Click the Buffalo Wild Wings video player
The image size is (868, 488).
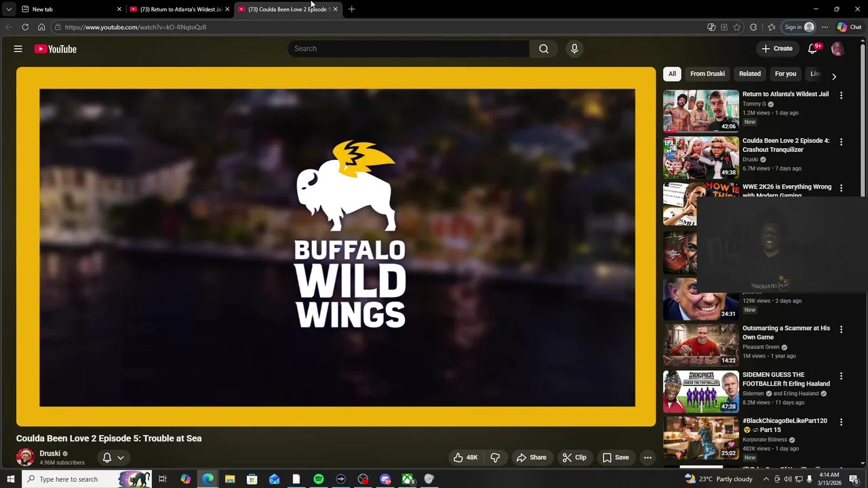click(x=336, y=247)
